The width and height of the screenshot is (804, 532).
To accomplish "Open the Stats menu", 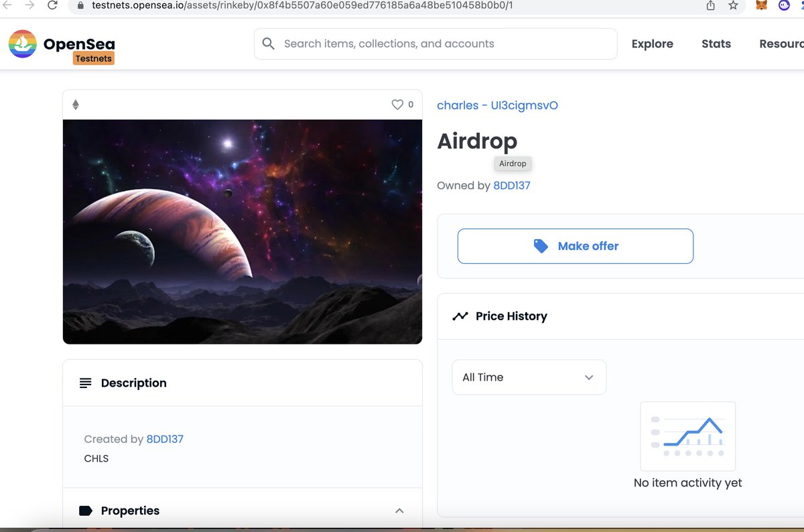I will (x=716, y=44).
